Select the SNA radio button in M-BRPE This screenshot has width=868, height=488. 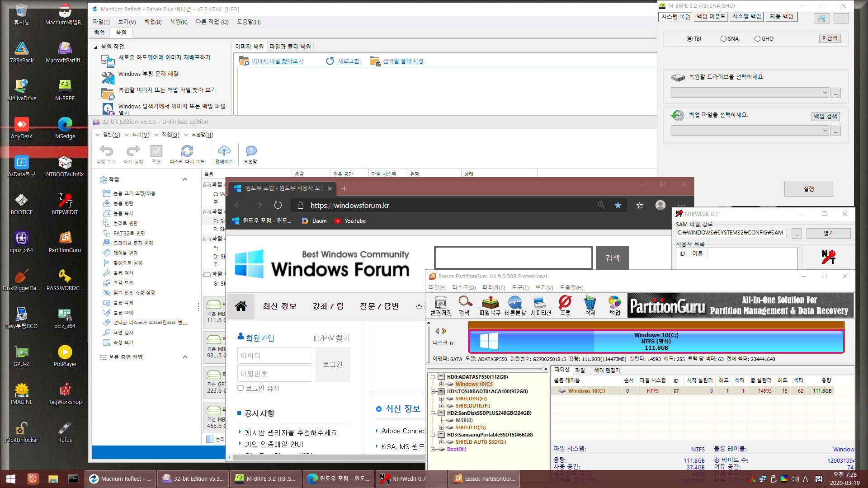(x=723, y=39)
